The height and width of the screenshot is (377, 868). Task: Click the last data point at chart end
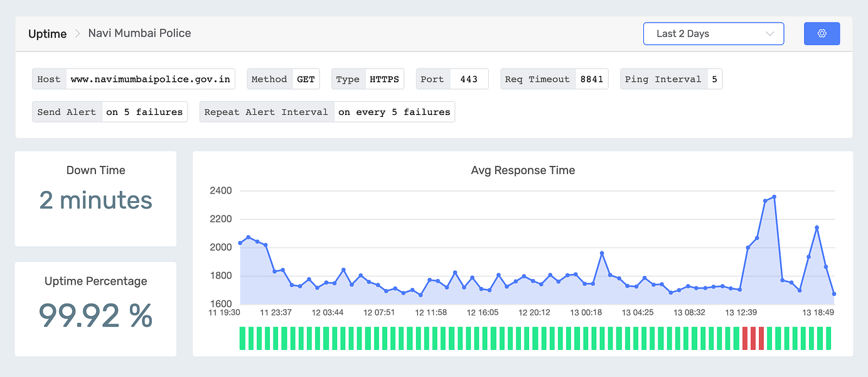(834, 293)
